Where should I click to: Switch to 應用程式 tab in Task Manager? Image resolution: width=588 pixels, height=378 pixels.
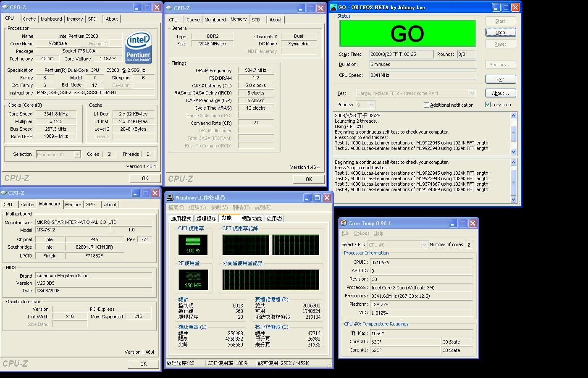(181, 218)
